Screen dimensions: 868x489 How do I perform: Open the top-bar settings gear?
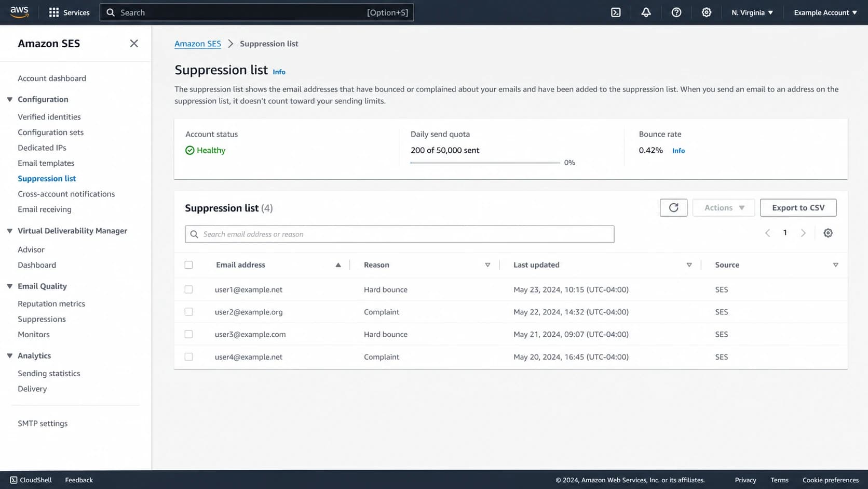click(x=707, y=12)
